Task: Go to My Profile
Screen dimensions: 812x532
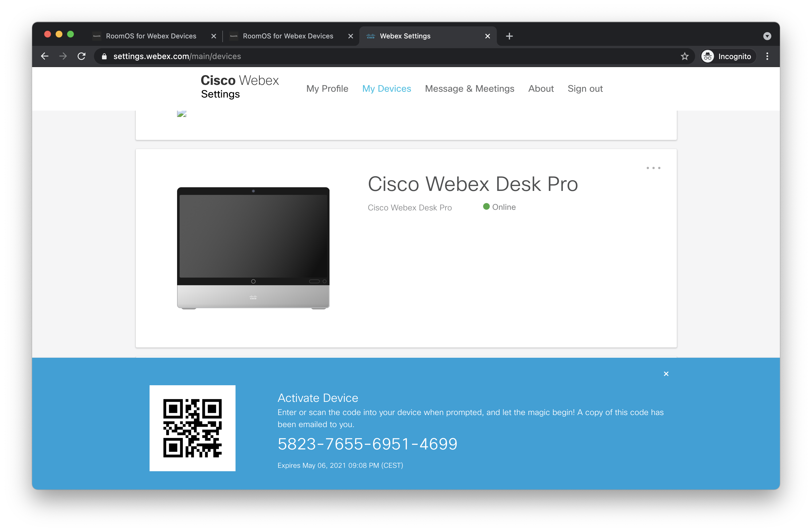Action: [x=327, y=89]
